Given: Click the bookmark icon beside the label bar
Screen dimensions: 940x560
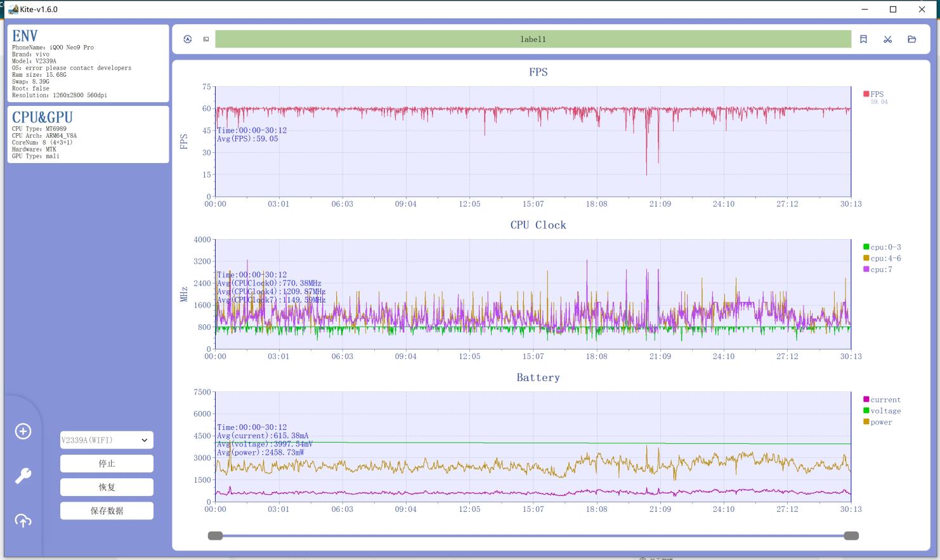Looking at the screenshot, I should pos(863,39).
